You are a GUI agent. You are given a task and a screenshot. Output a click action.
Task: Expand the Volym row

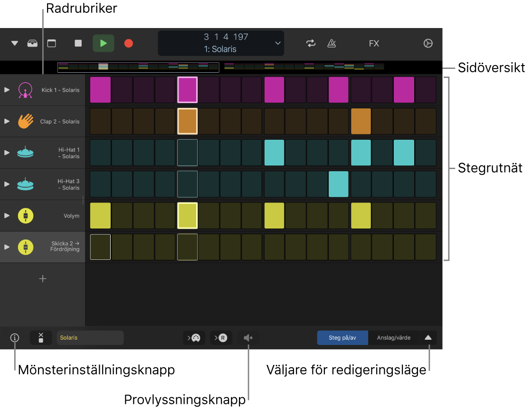[7, 216]
